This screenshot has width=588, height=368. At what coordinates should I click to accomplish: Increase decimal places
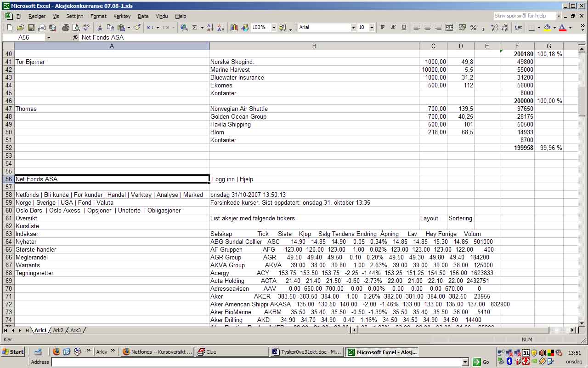tap(494, 28)
